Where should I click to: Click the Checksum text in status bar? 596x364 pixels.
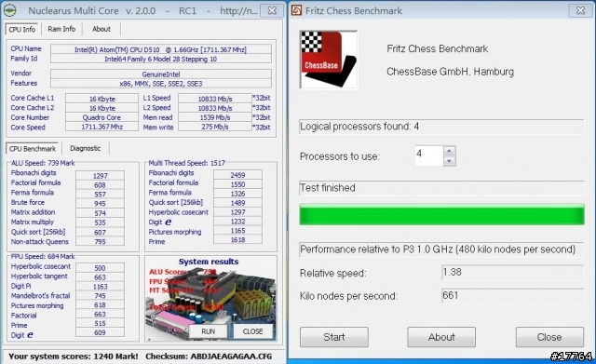(x=209, y=357)
